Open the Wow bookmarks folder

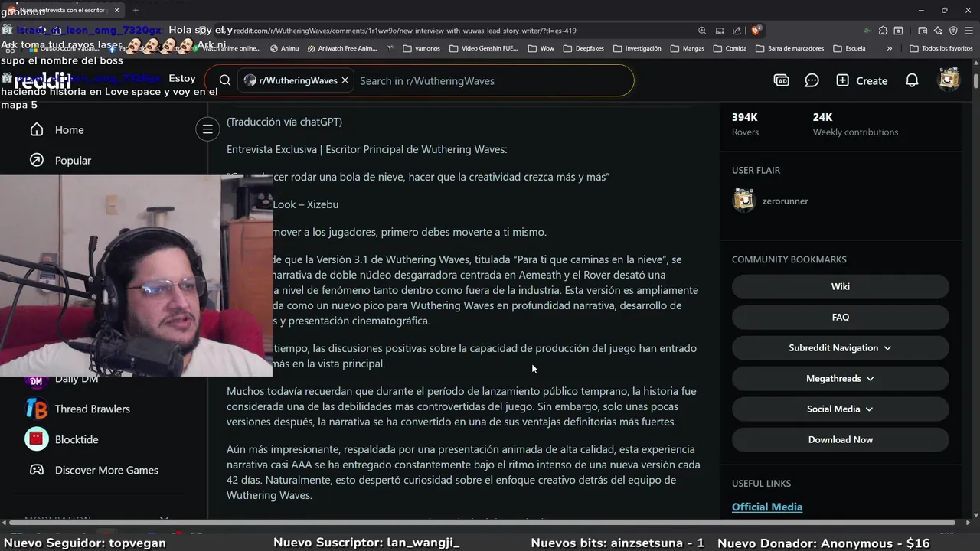pos(541,48)
